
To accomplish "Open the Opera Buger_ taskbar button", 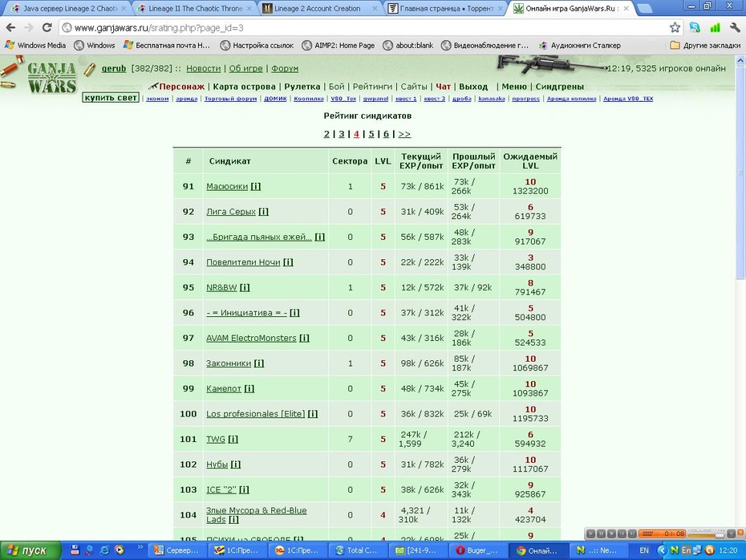I will click(x=477, y=550).
